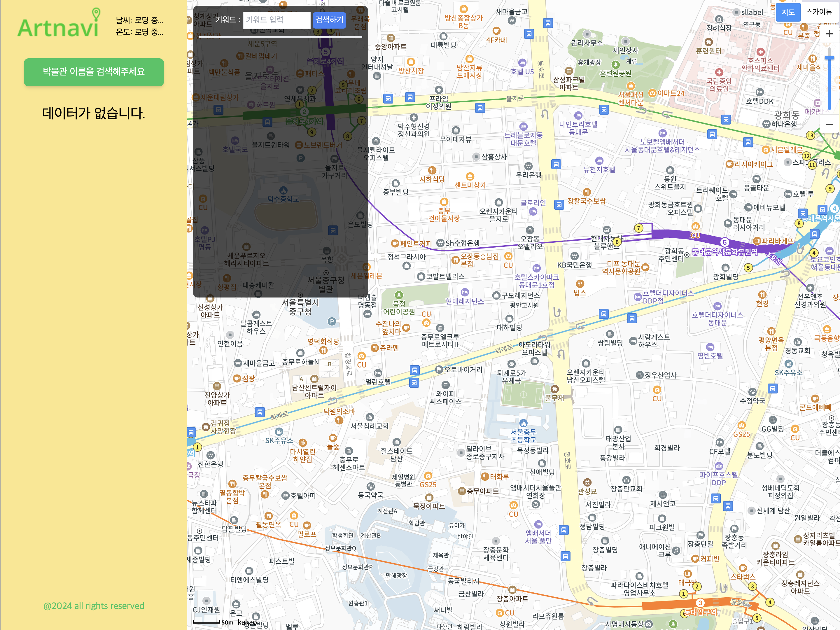Zoom out with the minus button

pos(829,124)
